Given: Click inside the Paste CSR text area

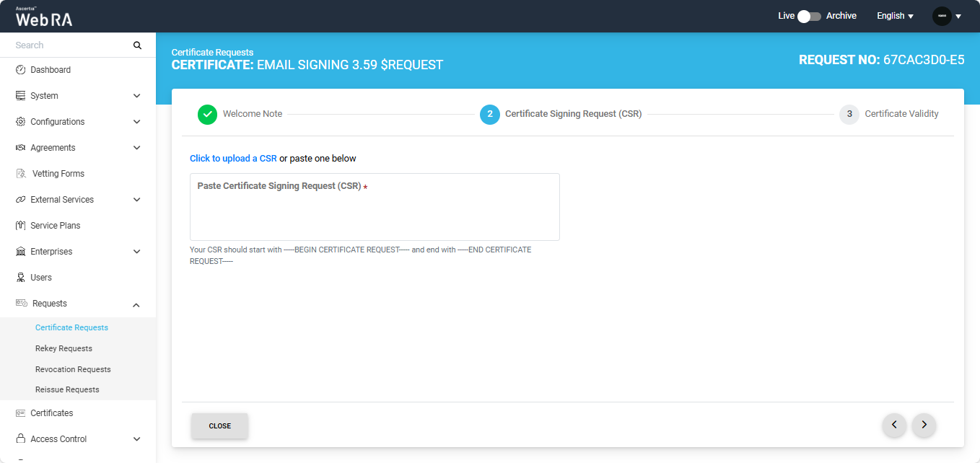Looking at the screenshot, I should click(375, 207).
